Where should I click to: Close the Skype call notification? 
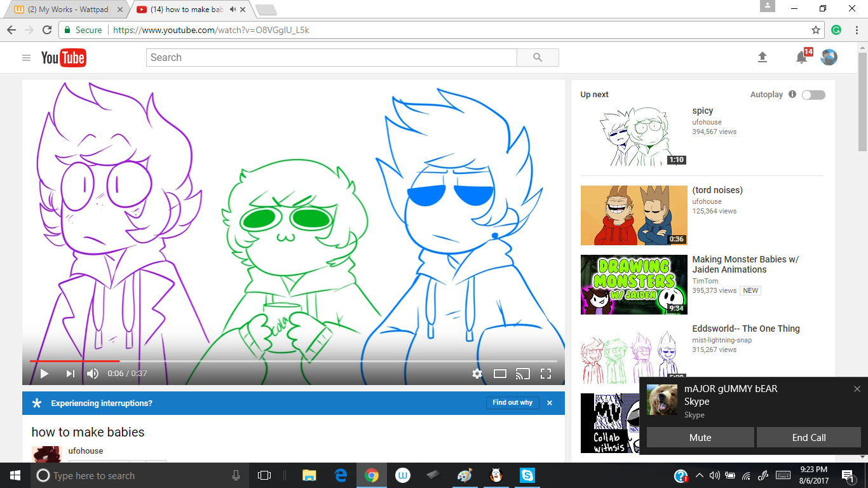(857, 389)
